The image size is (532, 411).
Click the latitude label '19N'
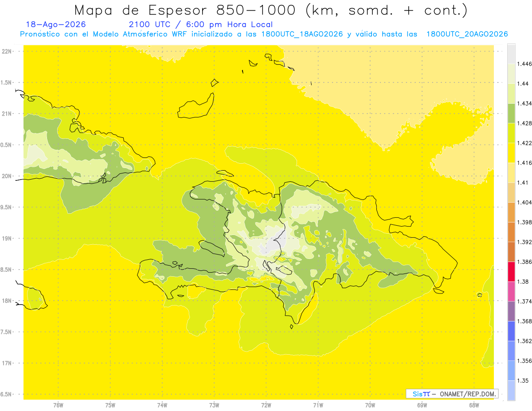(8, 239)
